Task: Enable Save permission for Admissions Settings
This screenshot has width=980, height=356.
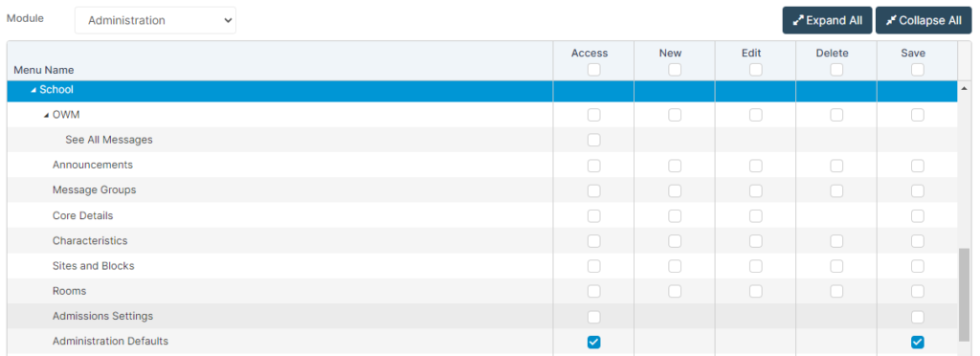Action: (x=918, y=317)
